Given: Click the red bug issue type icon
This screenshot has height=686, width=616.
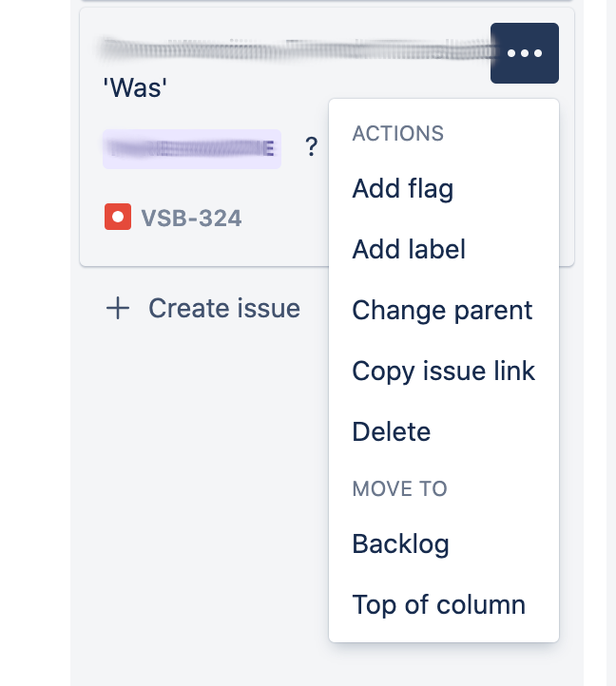Looking at the screenshot, I should pos(117,217).
